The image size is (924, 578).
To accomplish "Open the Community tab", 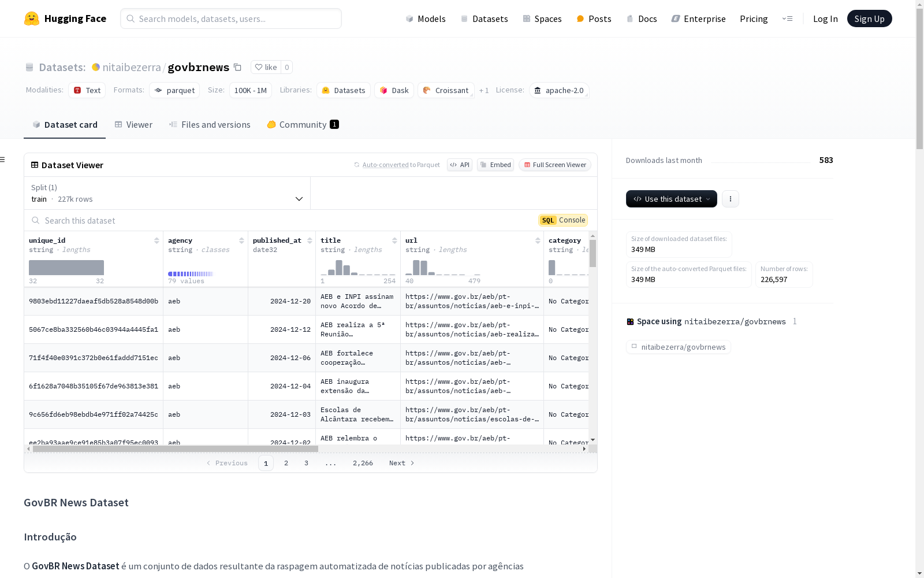I will [x=303, y=125].
